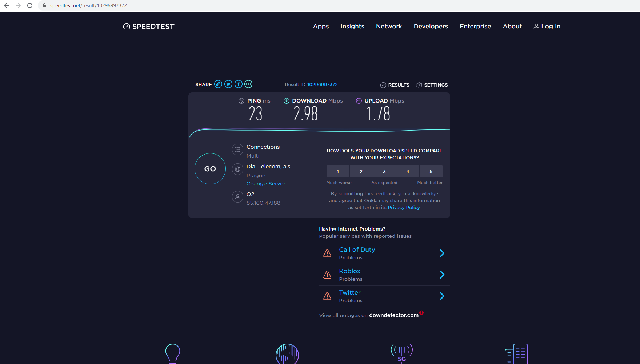The image size is (640, 364).
Task: Open the Insights menu item
Action: (x=352, y=26)
